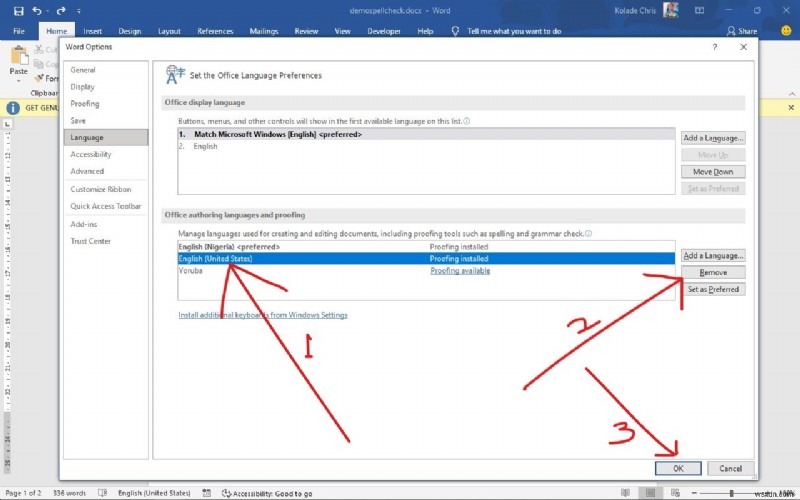Viewport: 800px width, 500px height.
Task: Click the Remove language button
Action: coord(713,272)
